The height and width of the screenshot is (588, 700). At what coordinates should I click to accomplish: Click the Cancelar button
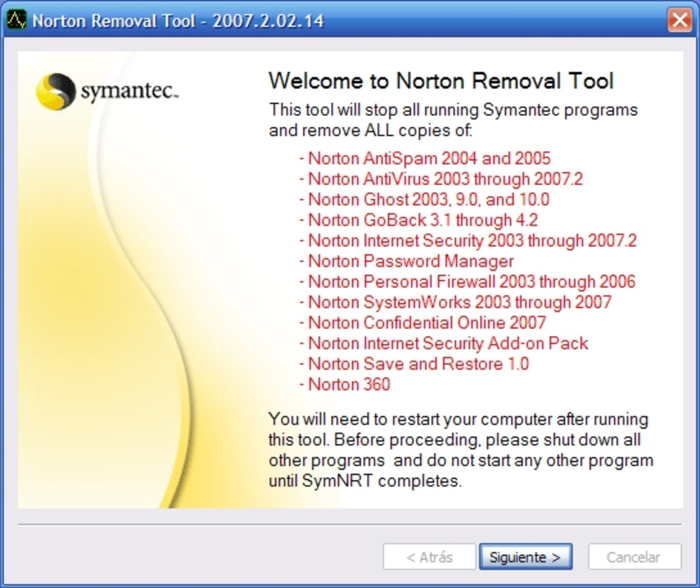[x=635, y=557]
